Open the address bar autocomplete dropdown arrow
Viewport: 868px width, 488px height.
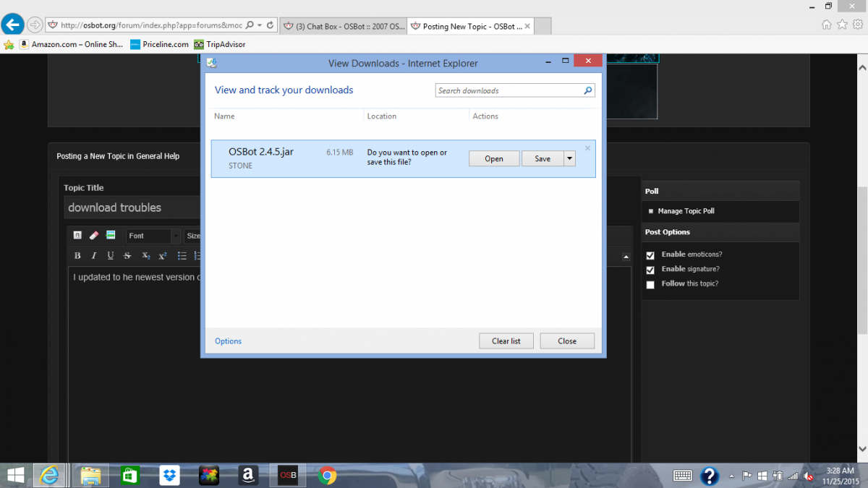pyautogui.click(x=260, y=25)
